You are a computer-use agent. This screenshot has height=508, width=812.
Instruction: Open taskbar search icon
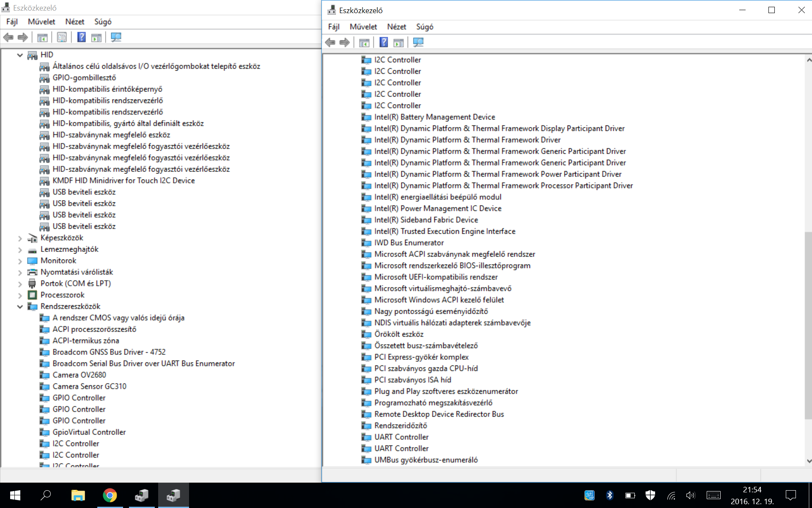tap(46, 495)
